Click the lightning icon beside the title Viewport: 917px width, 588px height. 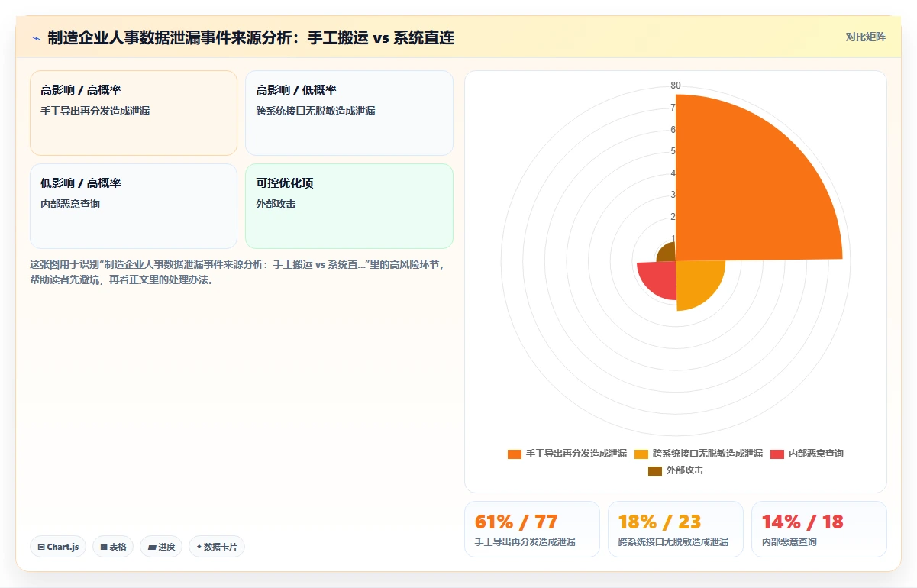pyautogui.click(x=36, y=37)
